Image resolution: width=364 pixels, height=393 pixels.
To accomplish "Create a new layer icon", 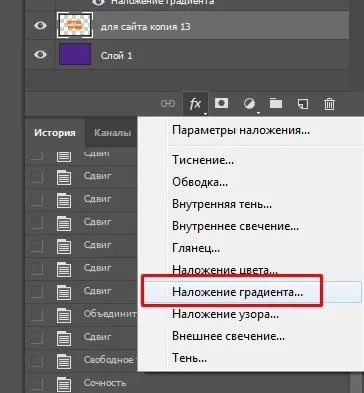I will (x=302, y=104).
